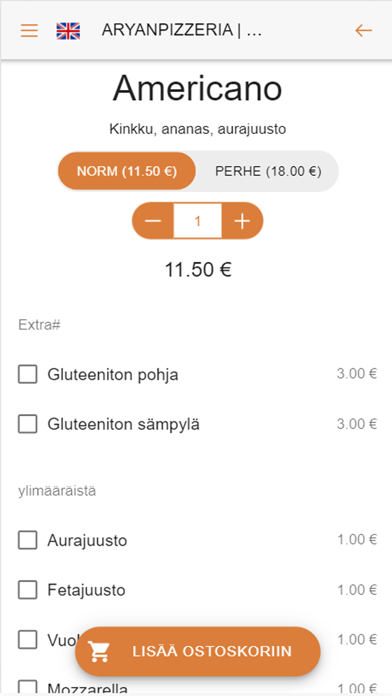Image resolution: width=392 pixels, height=696 pixels.
Task: Go back using the orange arrow
Action: click(x=363, y=30)
